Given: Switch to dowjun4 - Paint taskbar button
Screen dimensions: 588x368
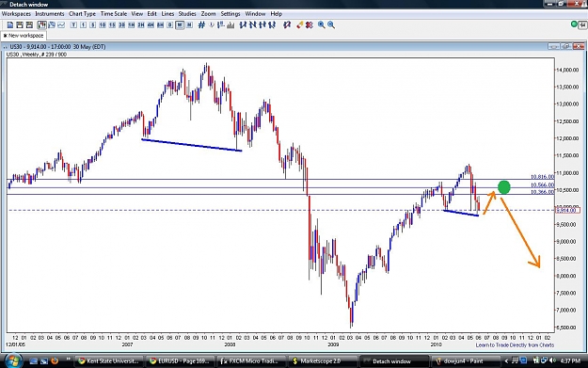Looking at the screenshot, I should tap(465, 360).
